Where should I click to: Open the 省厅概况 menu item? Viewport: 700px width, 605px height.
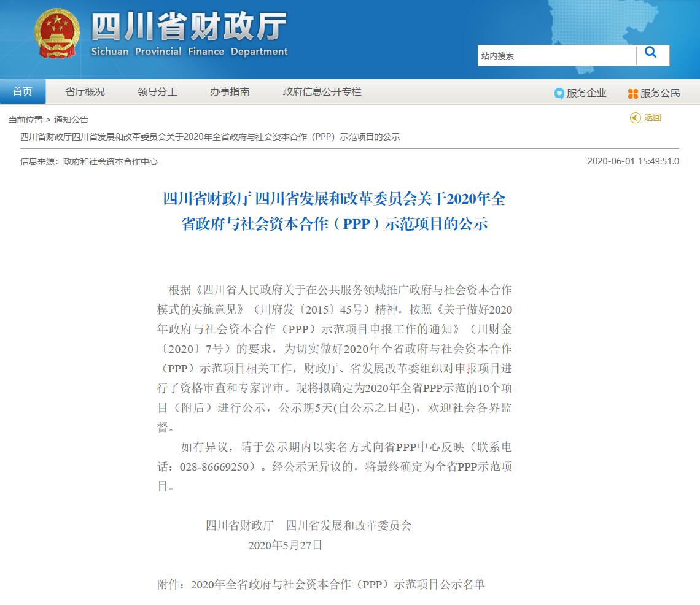pos(85,92)
